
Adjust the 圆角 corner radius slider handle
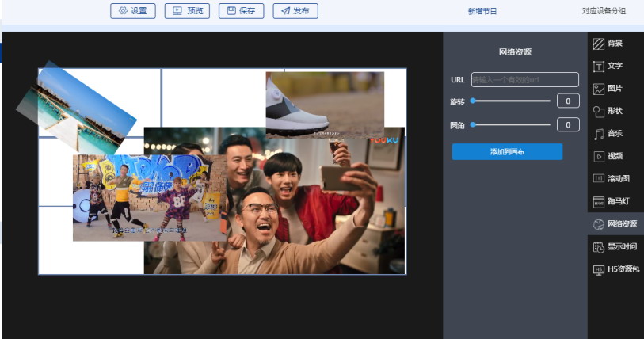(473, 124)
